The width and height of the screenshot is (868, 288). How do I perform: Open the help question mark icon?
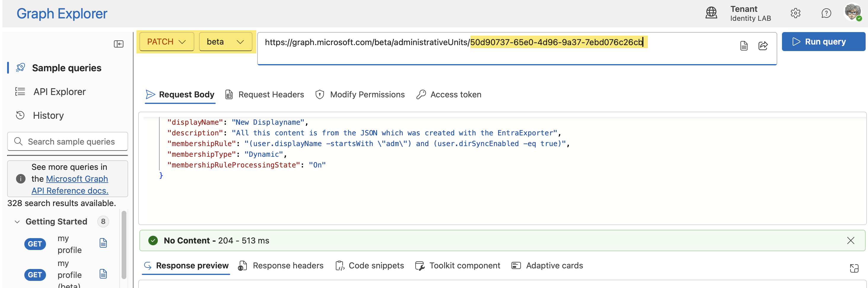(x=826, y=13)
